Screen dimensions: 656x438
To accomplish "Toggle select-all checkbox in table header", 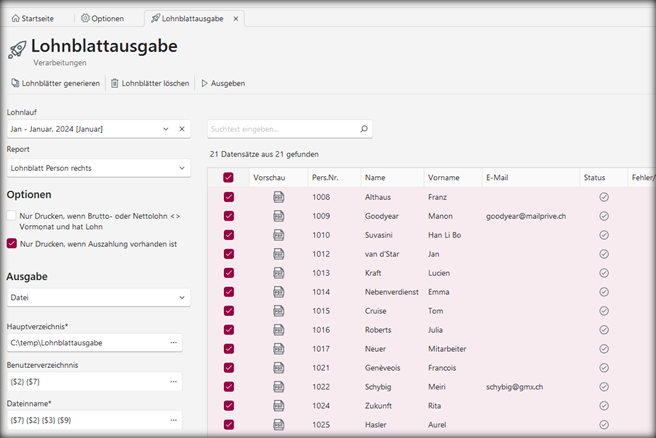I will click(x=229, y=177).
